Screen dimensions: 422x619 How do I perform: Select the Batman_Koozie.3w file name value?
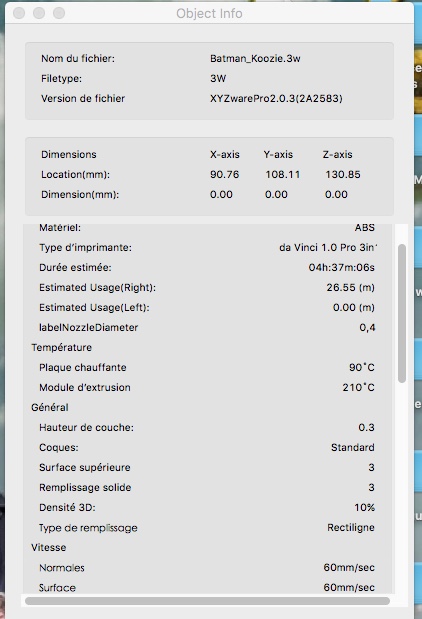pyautogui.click(x=255, y=58)
